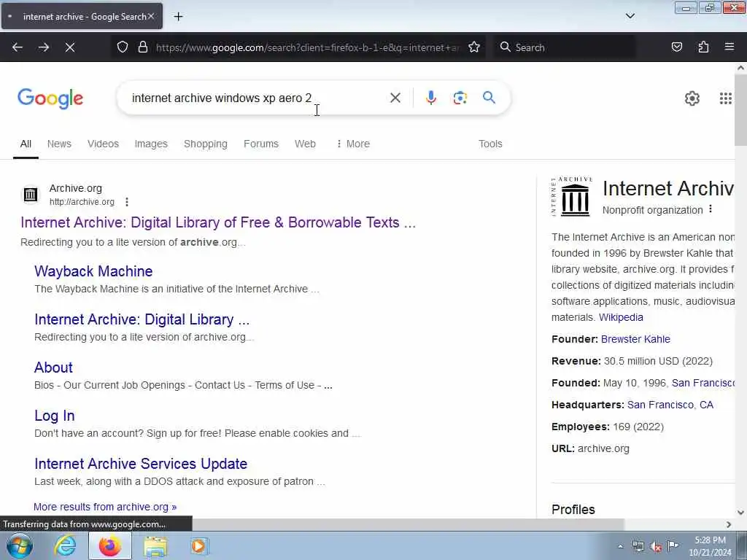Open the Google apps grid
The width and height of the screenshot is (747, 560).
tap(725, 98)
